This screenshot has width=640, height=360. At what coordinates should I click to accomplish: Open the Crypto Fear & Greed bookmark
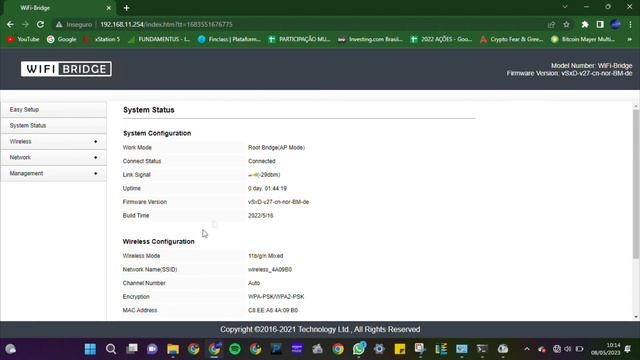tap(512, 39)
